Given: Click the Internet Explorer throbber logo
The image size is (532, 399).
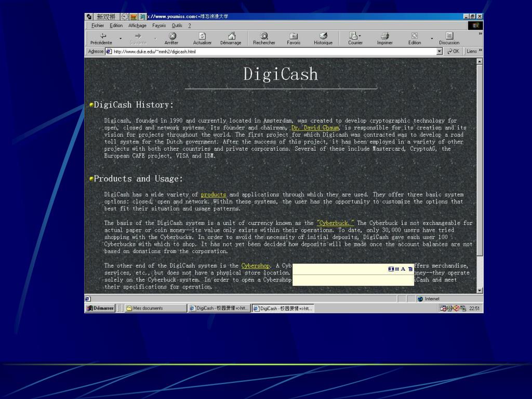Looking at the screenshot, I should (x=475, y=25).
